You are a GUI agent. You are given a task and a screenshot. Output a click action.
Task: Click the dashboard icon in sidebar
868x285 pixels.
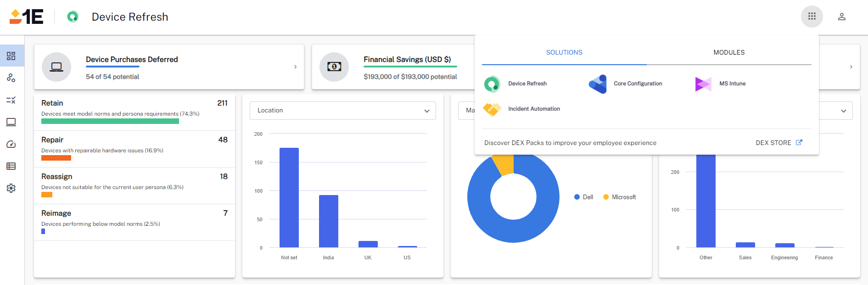pos(11,56)
